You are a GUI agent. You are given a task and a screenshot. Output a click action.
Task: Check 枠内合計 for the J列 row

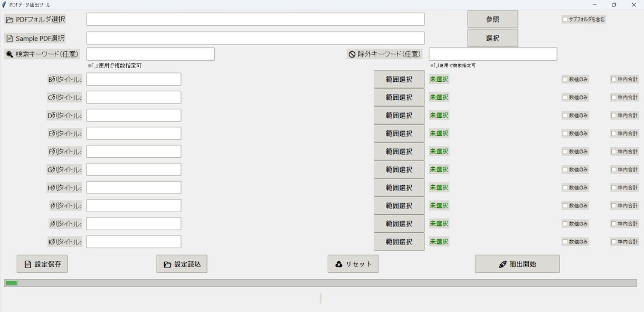click(614, 224)
